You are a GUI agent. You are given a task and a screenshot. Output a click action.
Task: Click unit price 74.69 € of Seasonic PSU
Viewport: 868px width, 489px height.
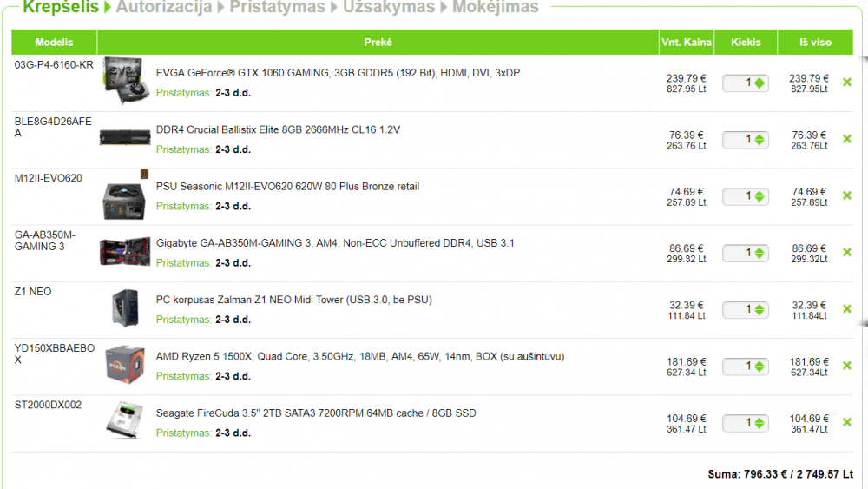click(x=687, y=192)
